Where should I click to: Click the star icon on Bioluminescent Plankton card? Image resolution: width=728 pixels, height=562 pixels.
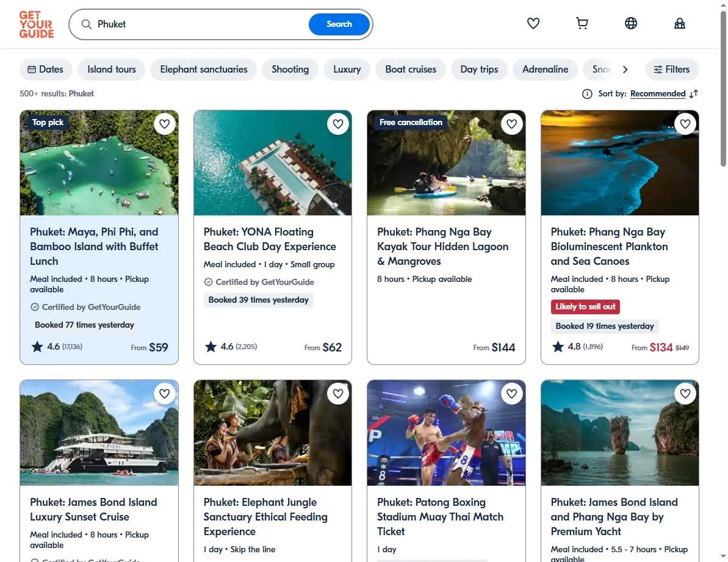(558, 346)
